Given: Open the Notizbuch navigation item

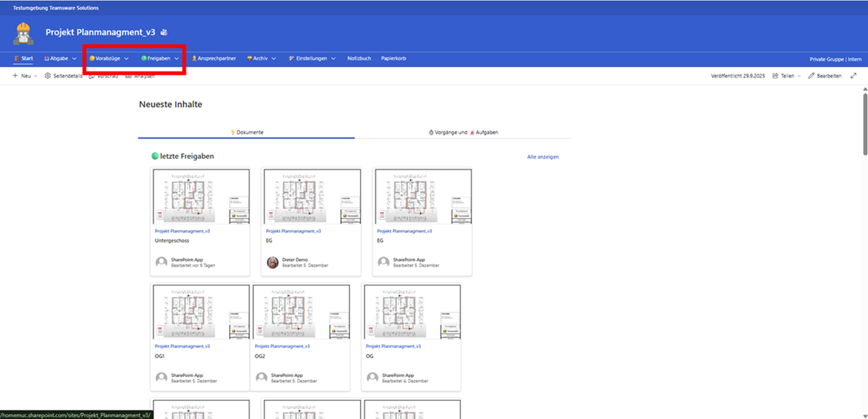Looking at the screenshot, I should tap(359, 58).
